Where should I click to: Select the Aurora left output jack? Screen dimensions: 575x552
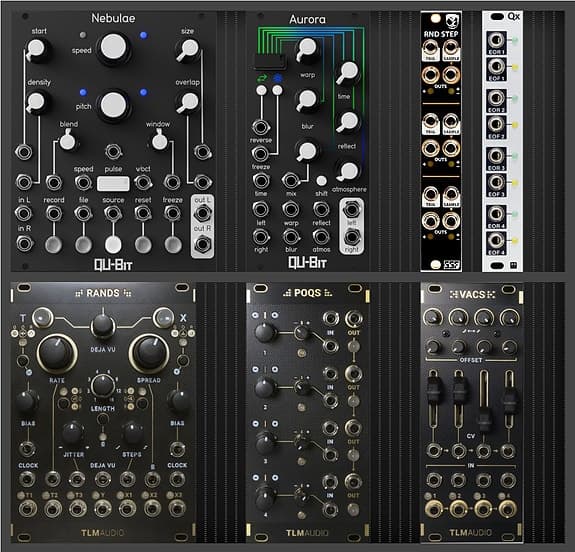[x=351, y=209]
